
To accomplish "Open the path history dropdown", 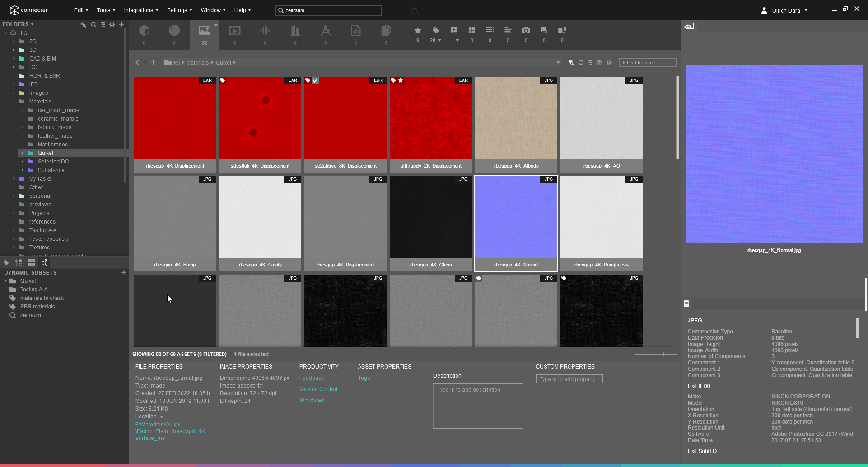I will [558, 62].
